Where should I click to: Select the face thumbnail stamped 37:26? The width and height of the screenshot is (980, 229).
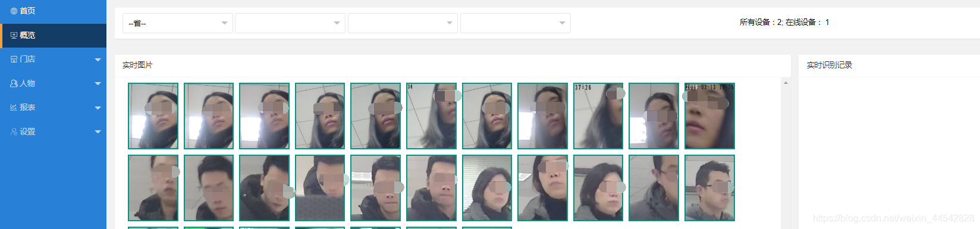[x=598, y=116]
